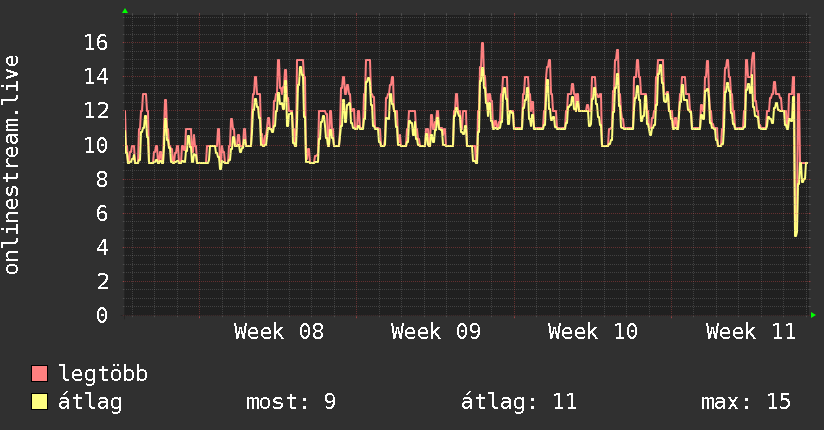Click the onlinestream.live vertical axis title
This screenshot has height=430, width=824.
(x=11, y=165)
